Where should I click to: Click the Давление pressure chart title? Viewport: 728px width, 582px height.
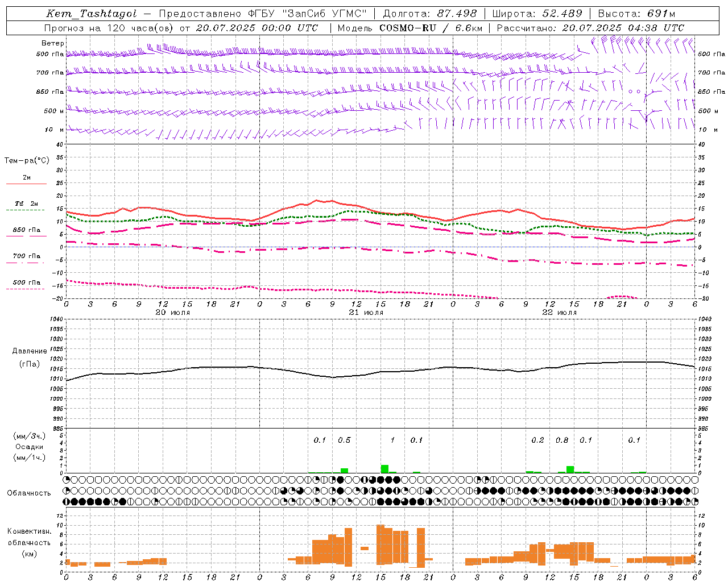tap(30, 351)
